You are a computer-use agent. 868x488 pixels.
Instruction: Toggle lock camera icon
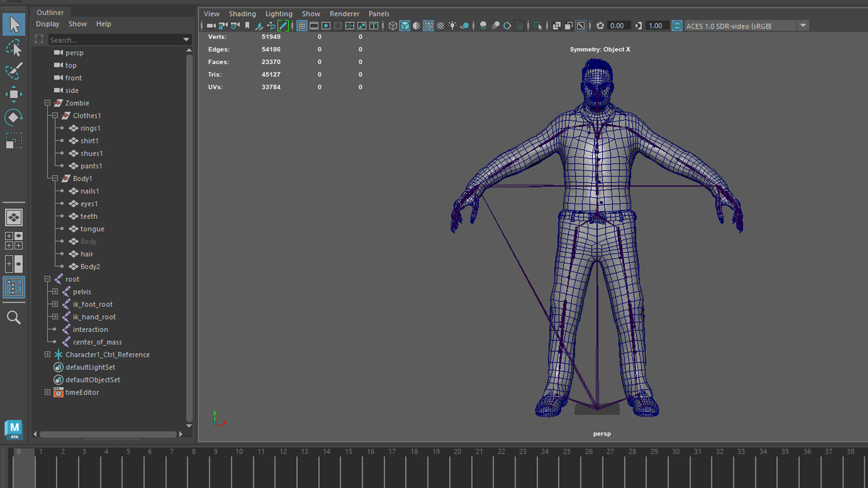[x=223, y=26]
